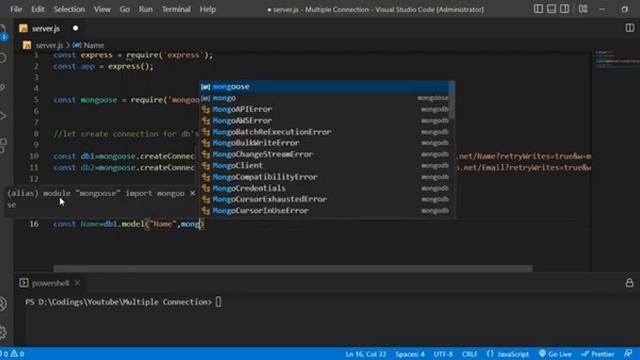Change encoding via UTF-8

tap(443, 354)
